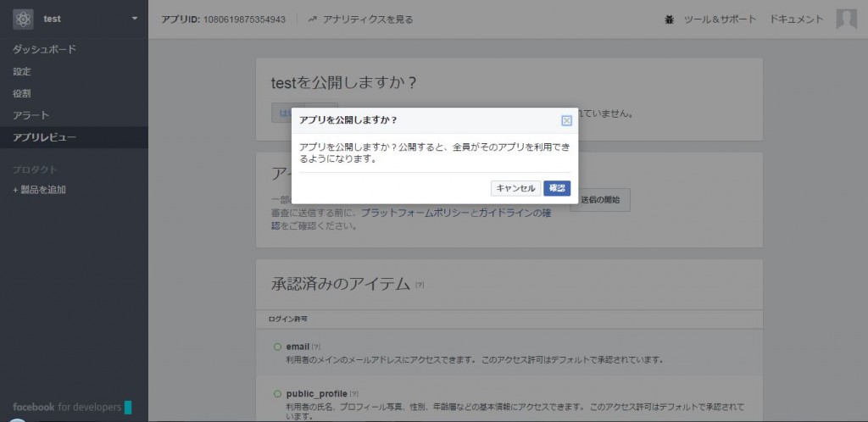Open ツール＆サポート menu
Viewport: 868px width, 422px height.
(720, 19)
